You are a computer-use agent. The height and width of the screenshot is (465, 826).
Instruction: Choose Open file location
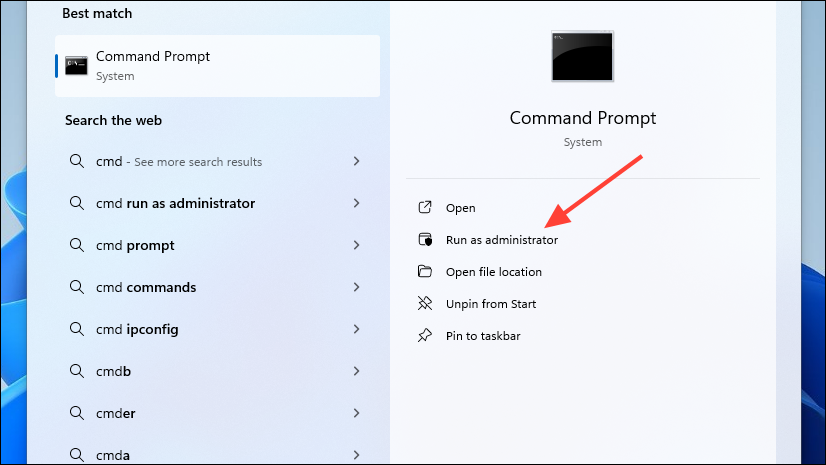[x=494, y=272]
